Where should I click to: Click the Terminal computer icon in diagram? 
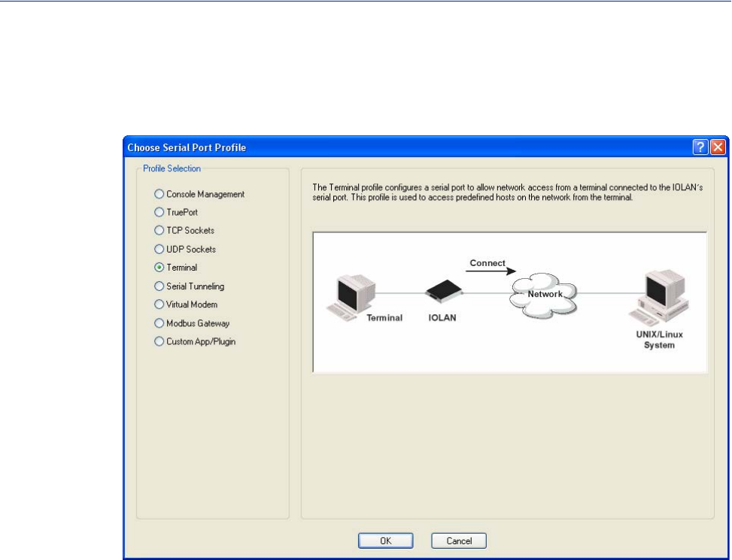click(x=351, y=297)
